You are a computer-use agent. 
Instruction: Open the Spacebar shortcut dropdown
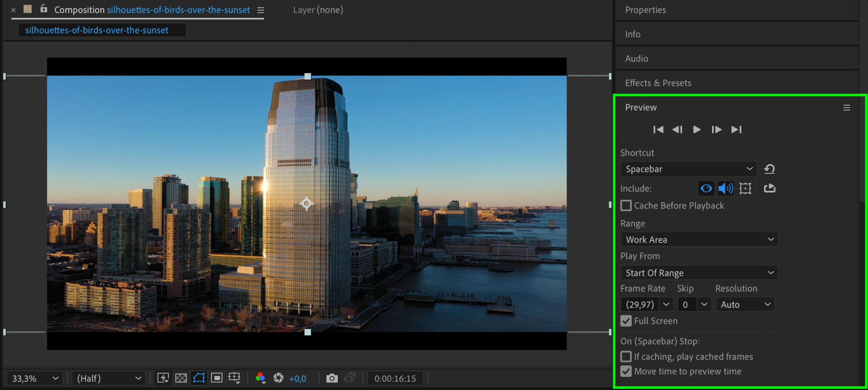(688, 169)
